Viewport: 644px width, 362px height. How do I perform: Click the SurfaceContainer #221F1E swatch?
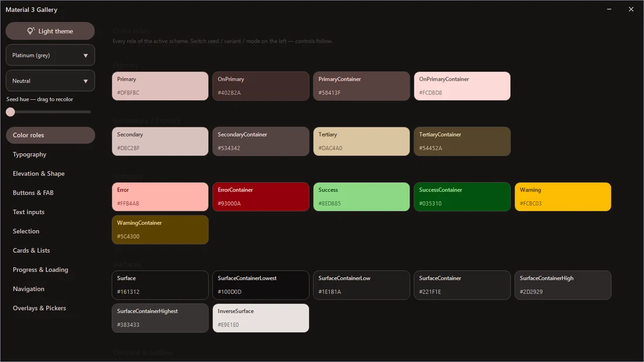[462, 285]
